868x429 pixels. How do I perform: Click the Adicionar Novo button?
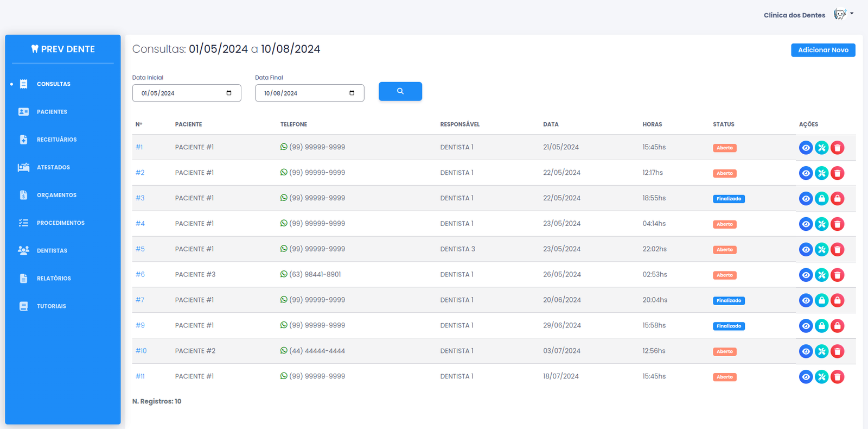pos(822,50)
